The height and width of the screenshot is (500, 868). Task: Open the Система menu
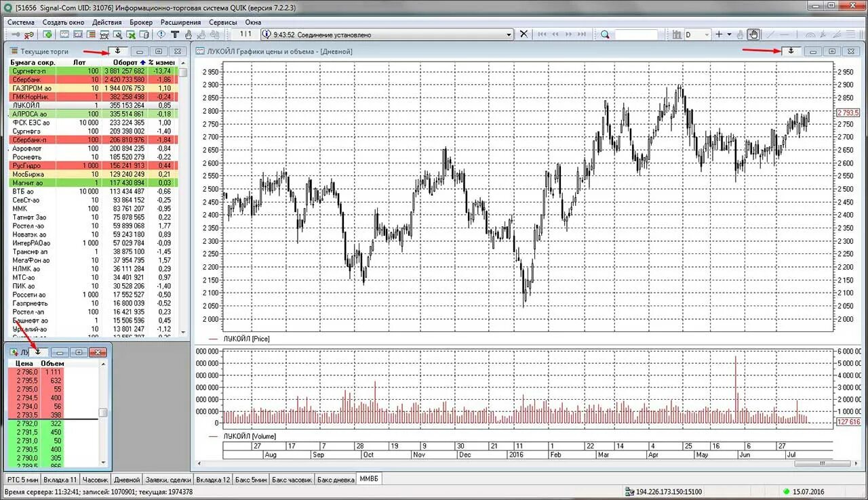20,22
